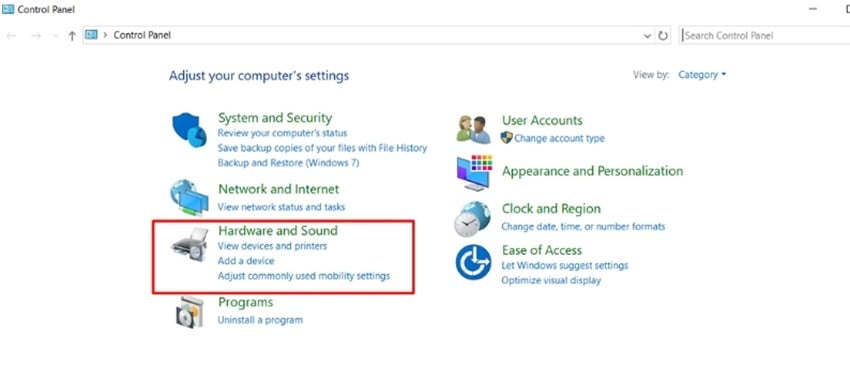
Task: Open Programs heading link
Action: coord(246,302)
